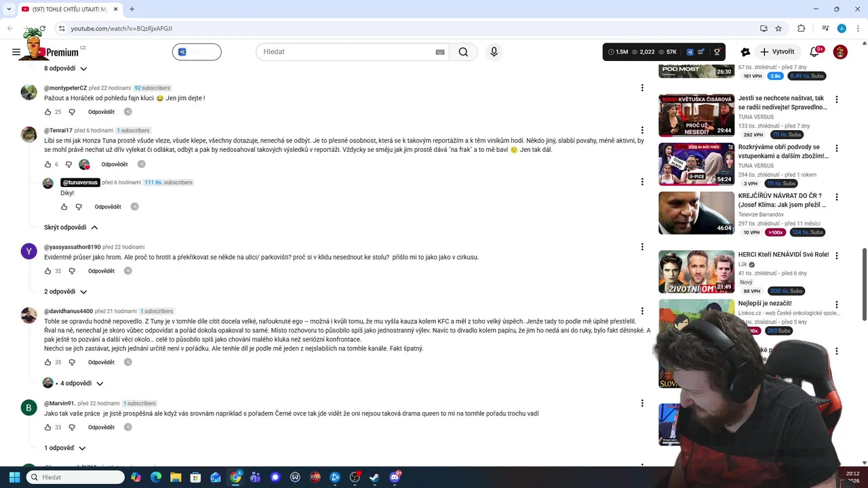Like the comment by @Marvin91
Screen dimensions: 868x488
pos(47,428)
